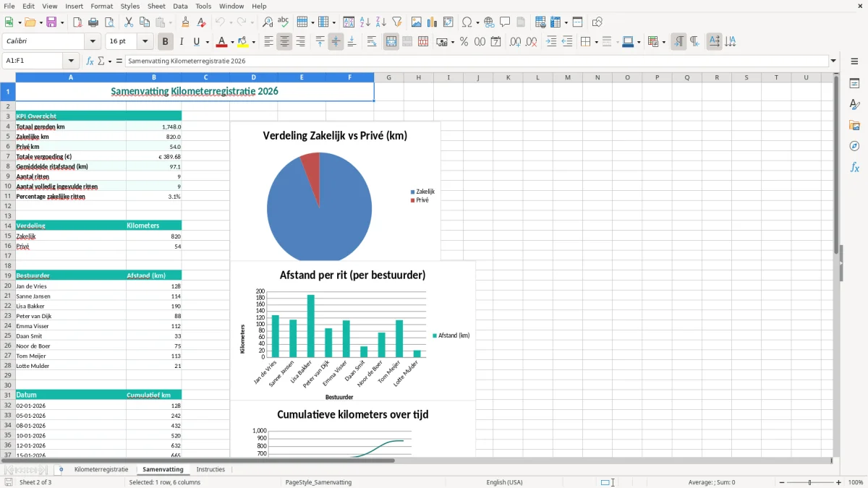Click the PageStyle_Samenvatting status field
The height and width of the screenshot is (488, 868).
318,482
